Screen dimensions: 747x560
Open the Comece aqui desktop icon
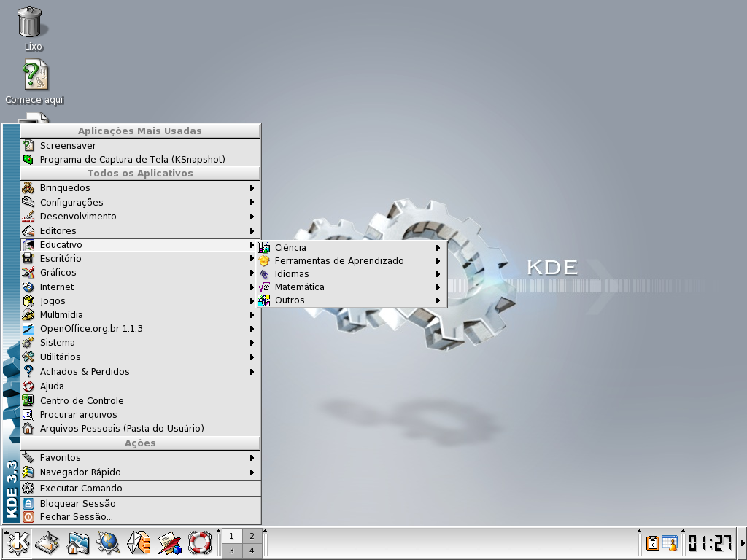point(35,74)
